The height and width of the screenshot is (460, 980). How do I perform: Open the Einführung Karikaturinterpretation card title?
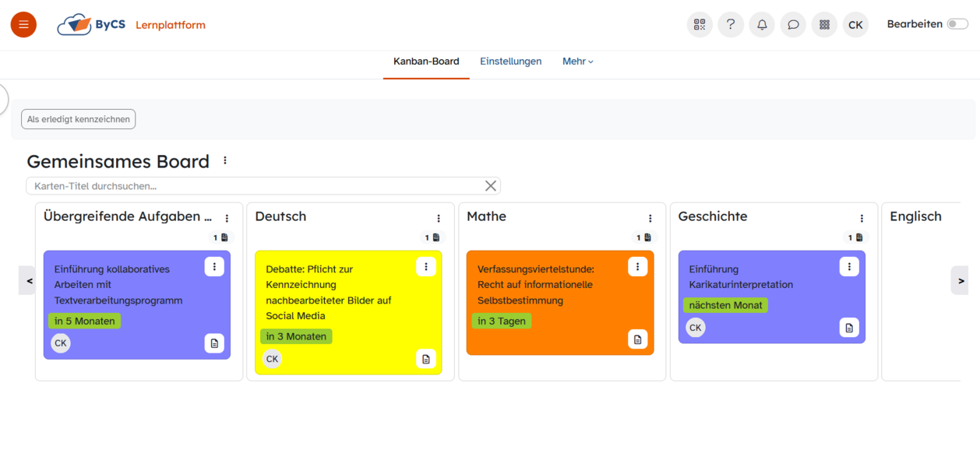pyautogui.click(x=741, y=277)
